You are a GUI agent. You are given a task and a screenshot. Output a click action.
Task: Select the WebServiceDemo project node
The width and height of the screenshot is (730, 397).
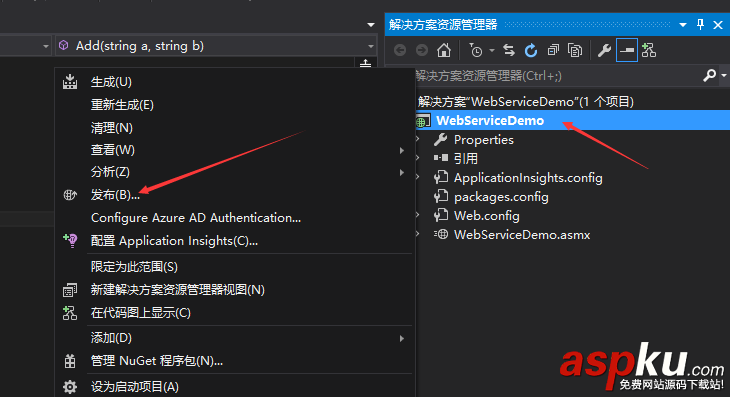point(490,121)
